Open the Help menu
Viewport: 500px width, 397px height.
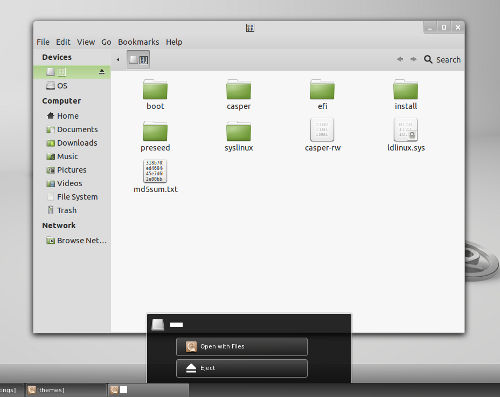point(174,42)
